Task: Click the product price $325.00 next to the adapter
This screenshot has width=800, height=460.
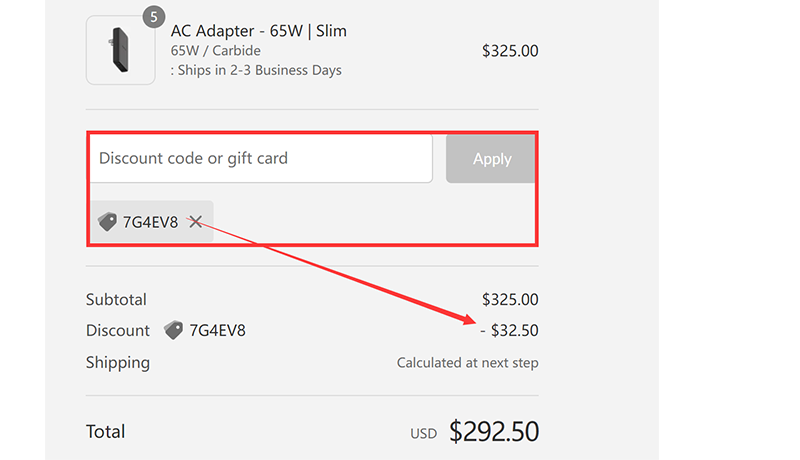Action: (x=510, y=50)
